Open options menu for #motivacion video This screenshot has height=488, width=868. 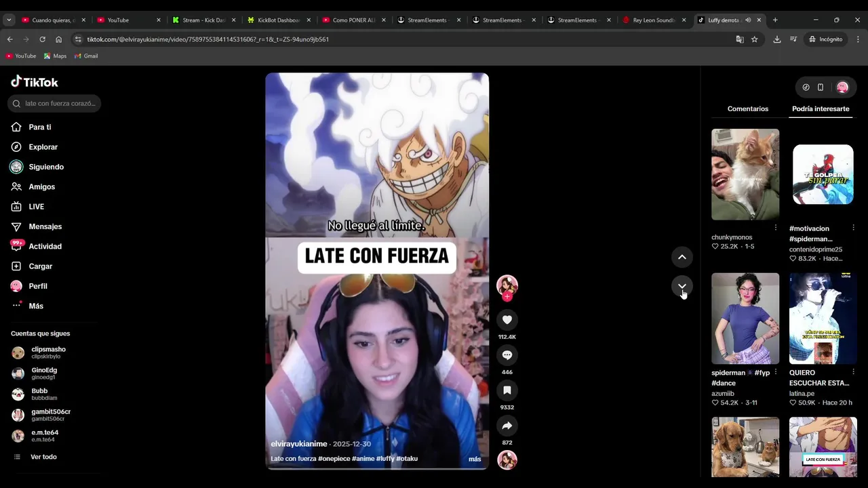pyautogui.click(x=853, y=228)
